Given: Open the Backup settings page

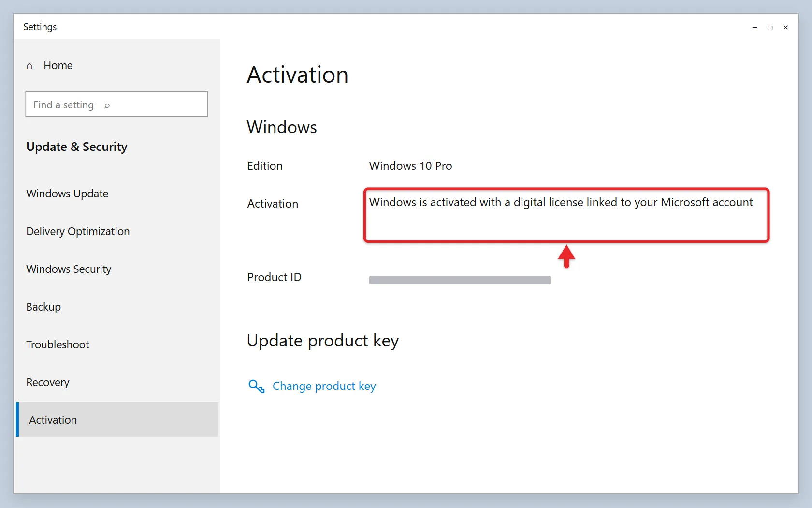Looking at the screenshot, I should point(43,307).
